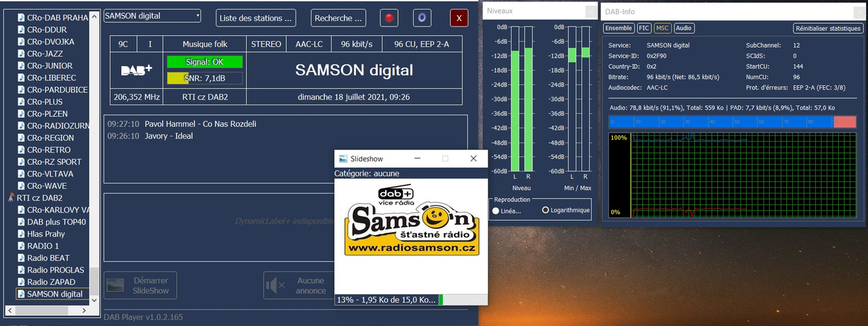This screenshot has height=326, width=868.
Task: Select CRo-VLTAVA in station tree
Action: [50, 174]
